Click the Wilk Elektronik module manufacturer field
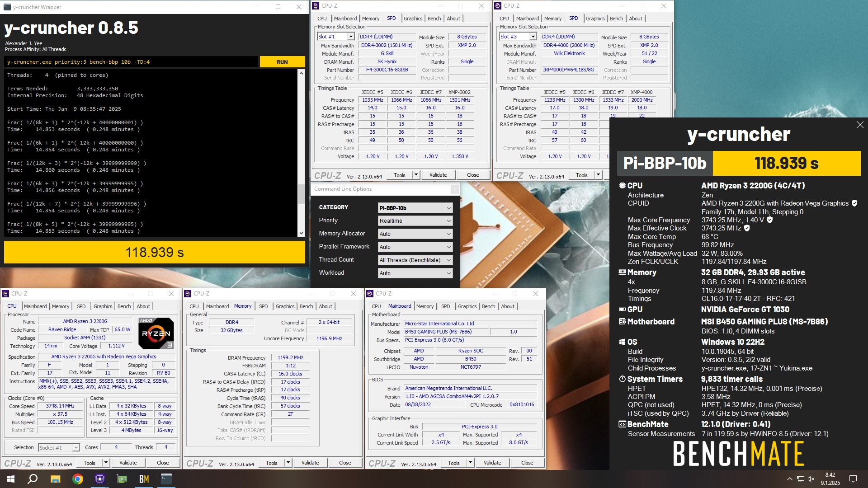 pyautogui.click(x=569, y=53)
